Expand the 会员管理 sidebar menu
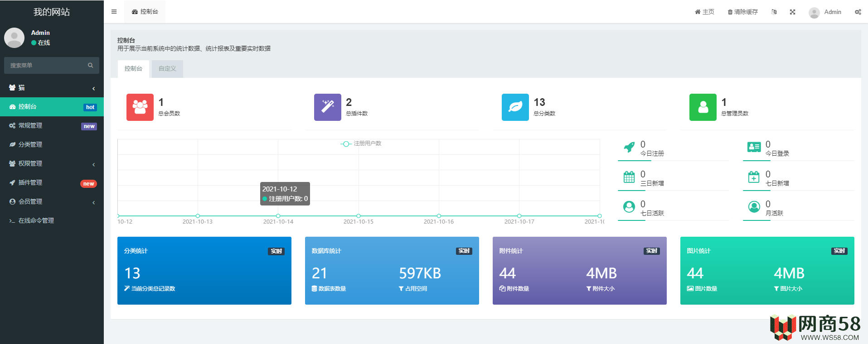This screenshot has width=868, height=344. click(52, 202)
